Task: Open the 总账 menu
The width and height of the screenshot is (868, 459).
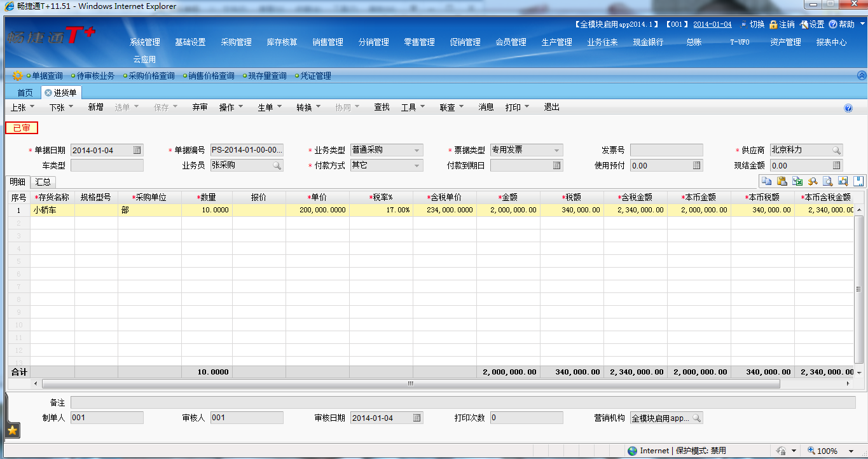Action: tap(694, 42)
